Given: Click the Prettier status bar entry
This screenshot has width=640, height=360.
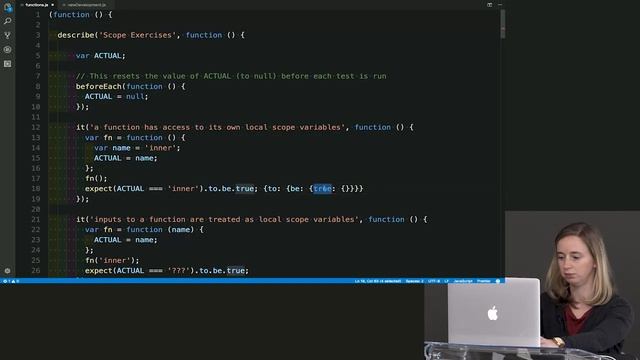Looking at the screenshot, I should [x=484, y=281].
